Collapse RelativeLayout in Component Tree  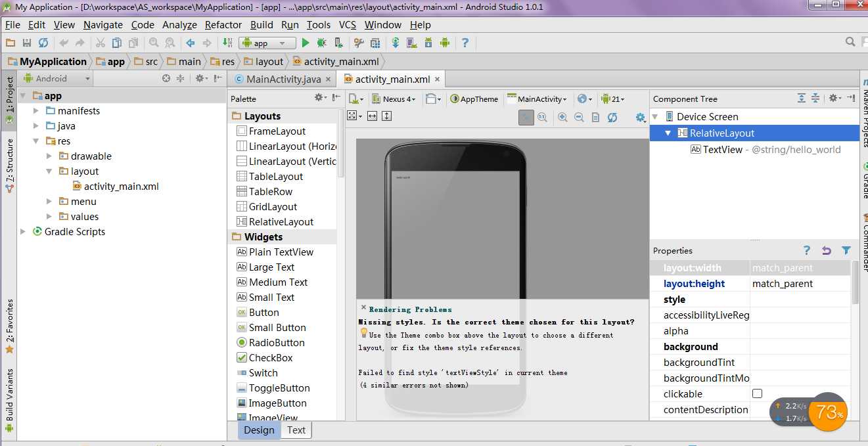click(x=668, y=133)
